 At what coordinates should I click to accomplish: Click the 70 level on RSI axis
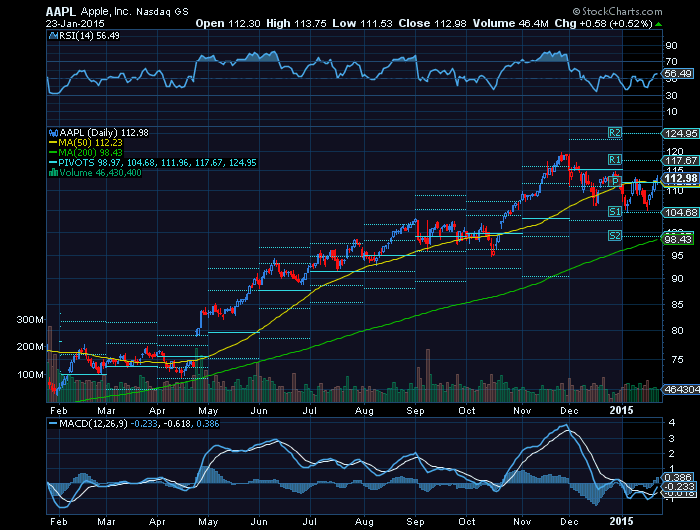click(x=671, y=62)
